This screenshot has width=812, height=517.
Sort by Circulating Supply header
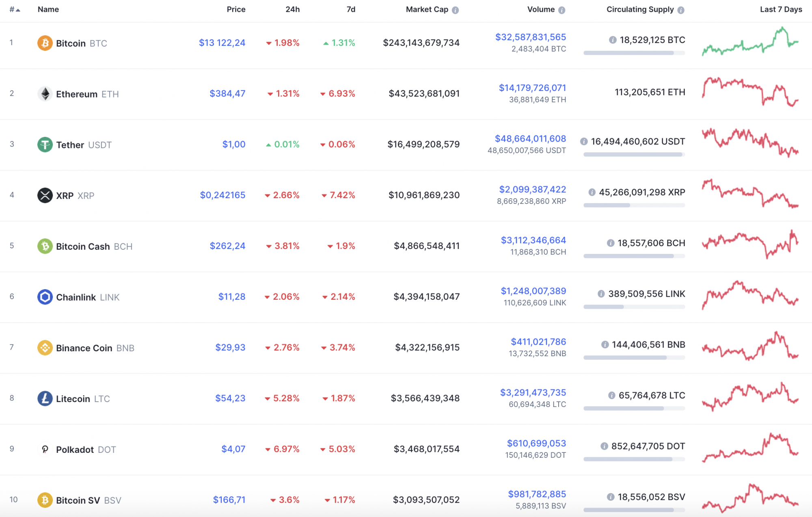point(640,9)
